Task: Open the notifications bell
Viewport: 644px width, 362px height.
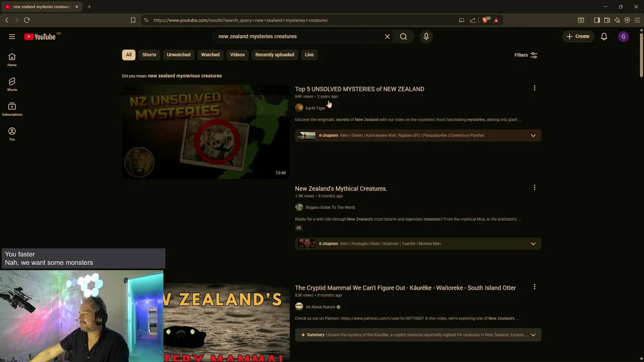Action: [604, 37]
